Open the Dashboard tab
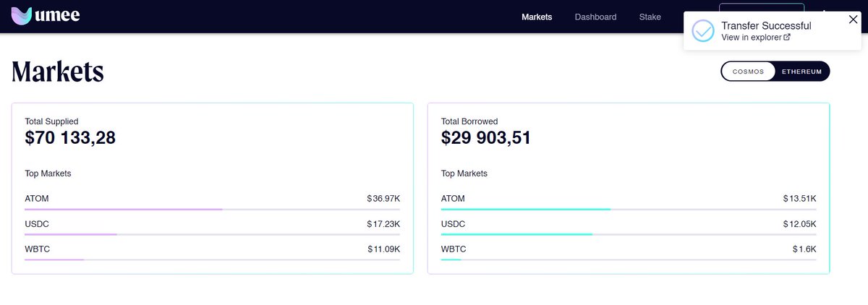The width and height of the screenshot is (868, 305). 595,17
